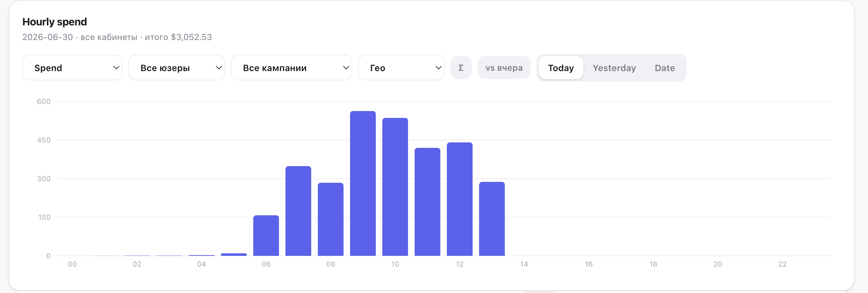Click the итого $3,052.53 subtitle text

click(x=178, y=37)
